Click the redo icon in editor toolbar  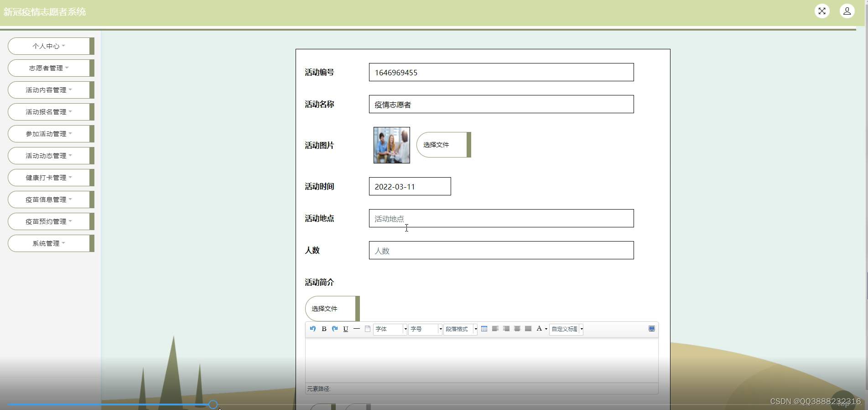click(x=335, y=329)
